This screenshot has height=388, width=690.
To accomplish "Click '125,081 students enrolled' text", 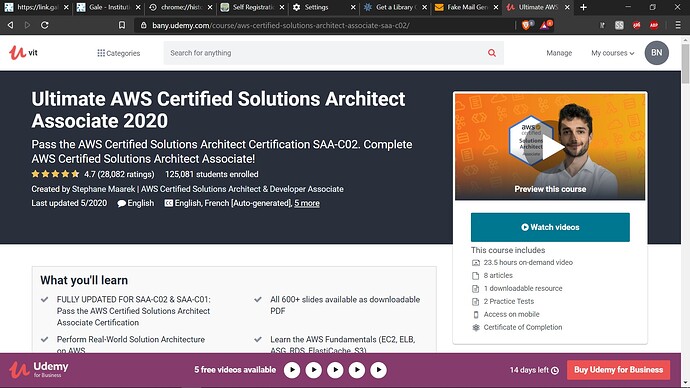I will [212, 174].
